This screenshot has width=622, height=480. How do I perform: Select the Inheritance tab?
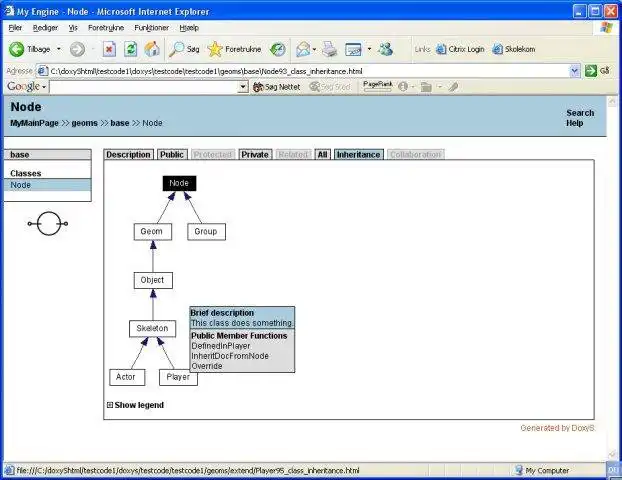point(359,154)
